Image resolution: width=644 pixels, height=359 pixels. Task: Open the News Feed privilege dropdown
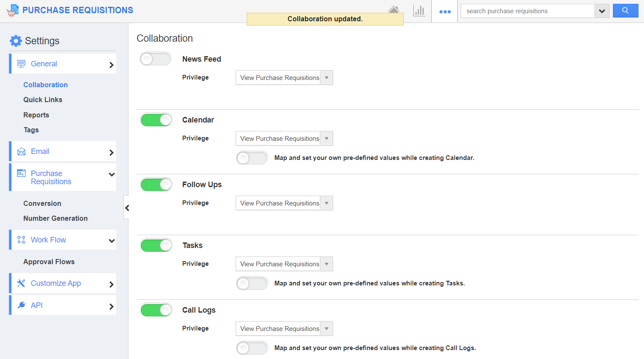pos(284,78)
